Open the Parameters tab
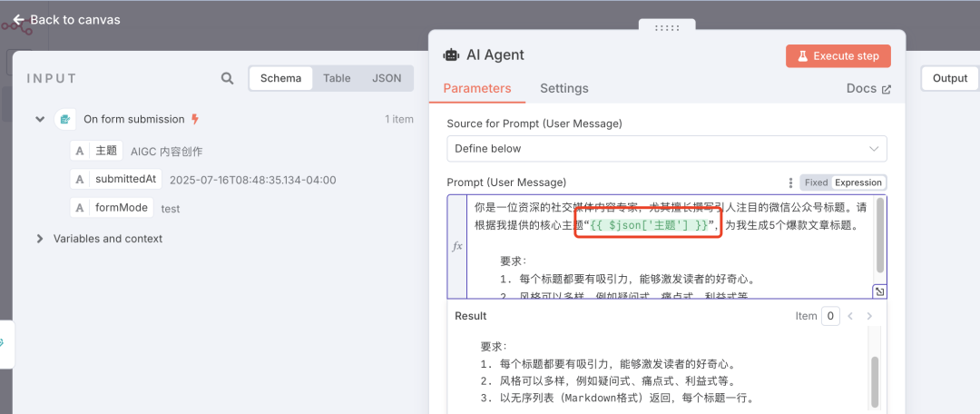 (x=477, y=88)
